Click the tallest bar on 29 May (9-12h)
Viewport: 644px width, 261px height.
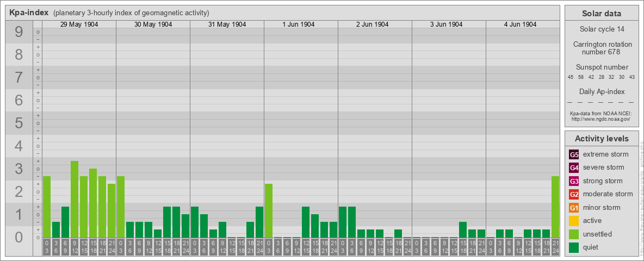[75, 200]
